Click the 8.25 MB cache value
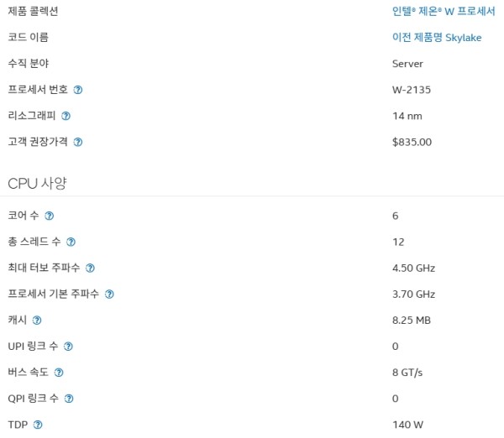This screenshot has width=504, height=438. click(x=412, y=321)
